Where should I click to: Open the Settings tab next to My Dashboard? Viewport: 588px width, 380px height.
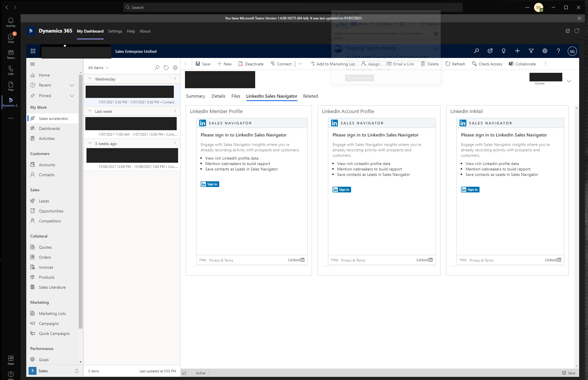[x=115, y=31]
